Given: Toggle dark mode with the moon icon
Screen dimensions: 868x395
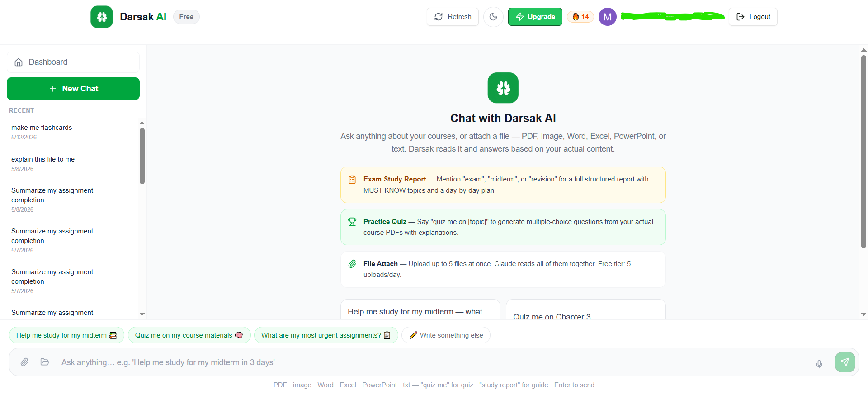Looking at the screenshot, I should tap(493, 17).
